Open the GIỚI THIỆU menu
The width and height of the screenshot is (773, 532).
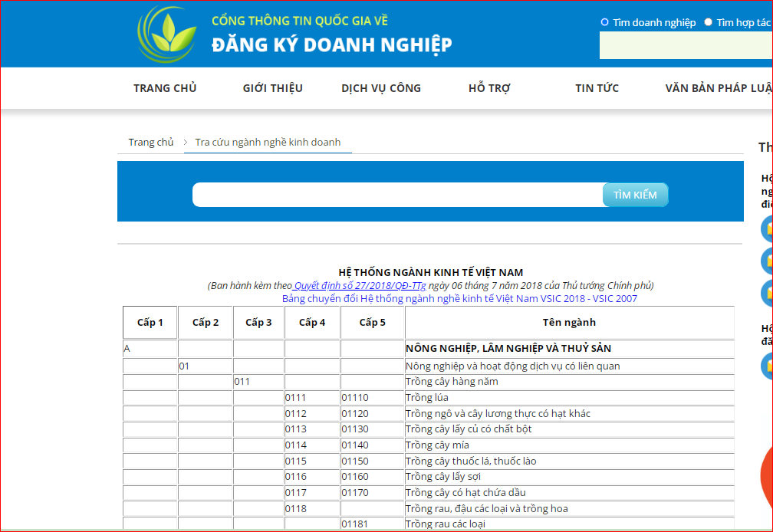(271, 87)
